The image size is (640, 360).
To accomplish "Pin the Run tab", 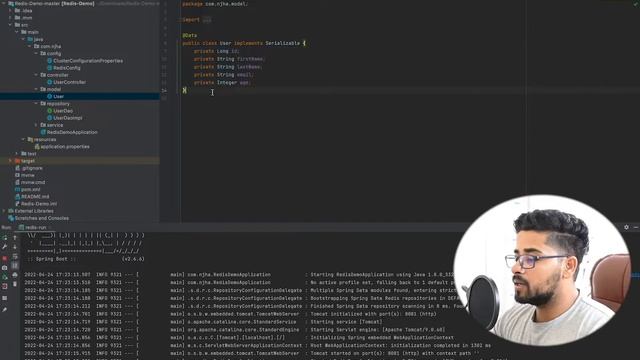I will 4,310.
